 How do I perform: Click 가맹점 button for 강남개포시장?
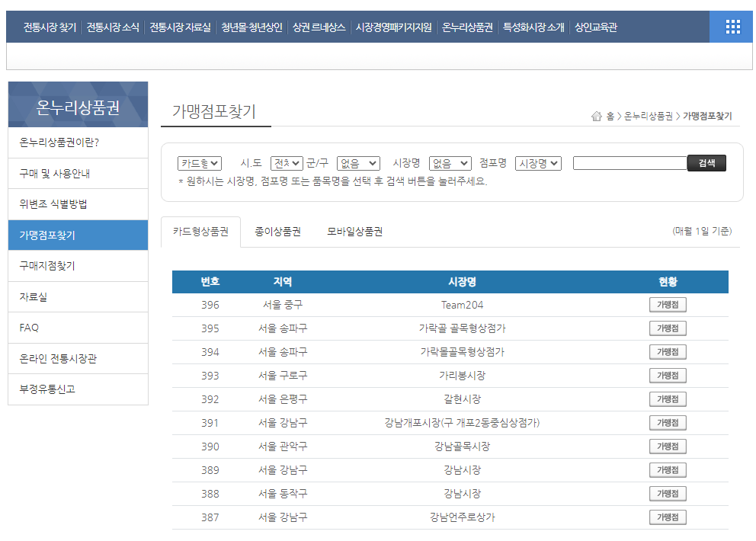668,423
